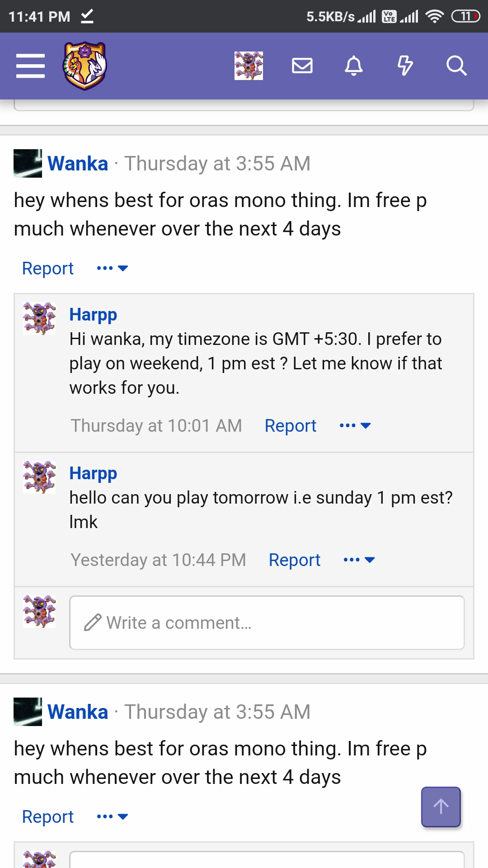Click Harpp's Koffing avatar thumbnail
The height and width of the screenshot is (868, 488).
click(38, 319)
